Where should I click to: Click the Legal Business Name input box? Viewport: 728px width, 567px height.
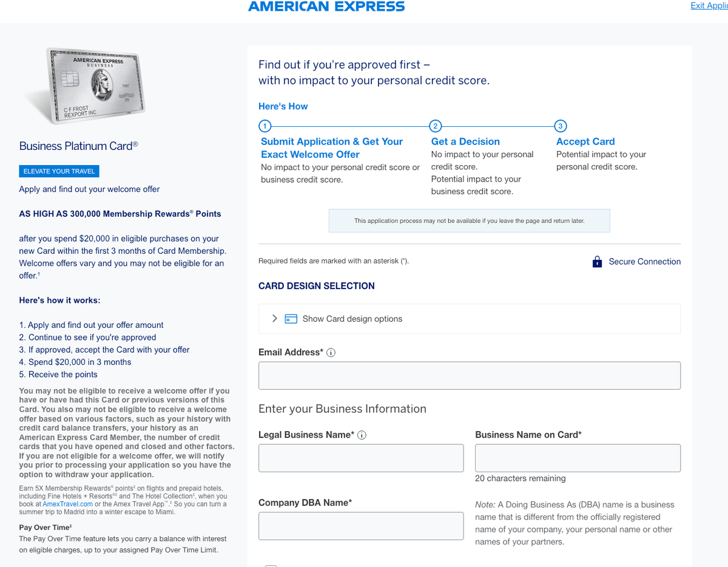[x=361, y=458]
